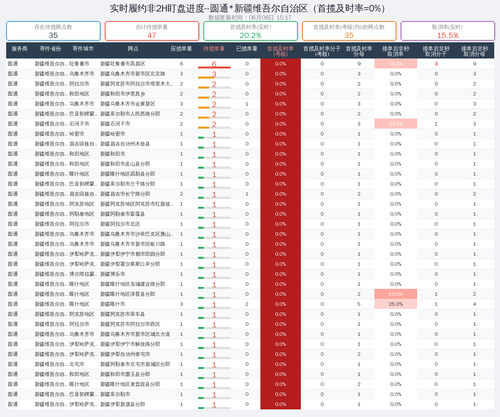Screen dimensions: 500x417
Task: Select the 新疆喀什地区泽普县分部 site cell
Action: [x=128, y=294]
